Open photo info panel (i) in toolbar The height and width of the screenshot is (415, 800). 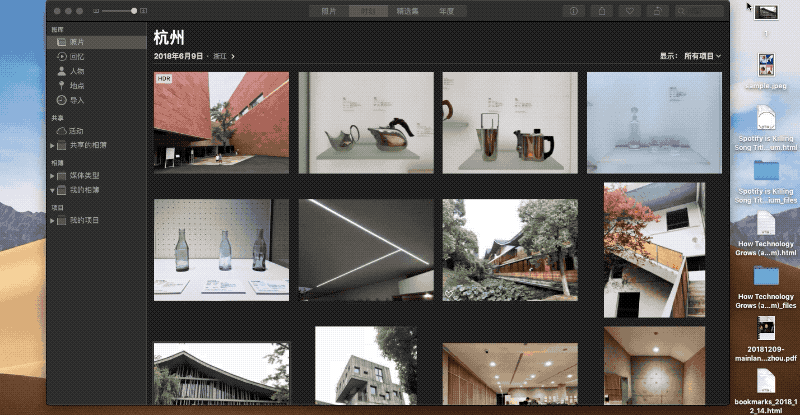point(573,11)
